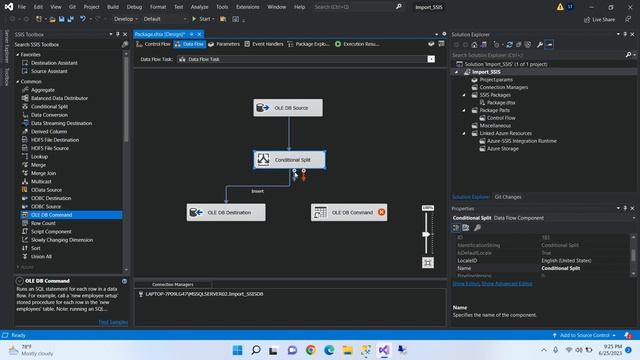Click the Undo toolbar icon

click(83, 19)
